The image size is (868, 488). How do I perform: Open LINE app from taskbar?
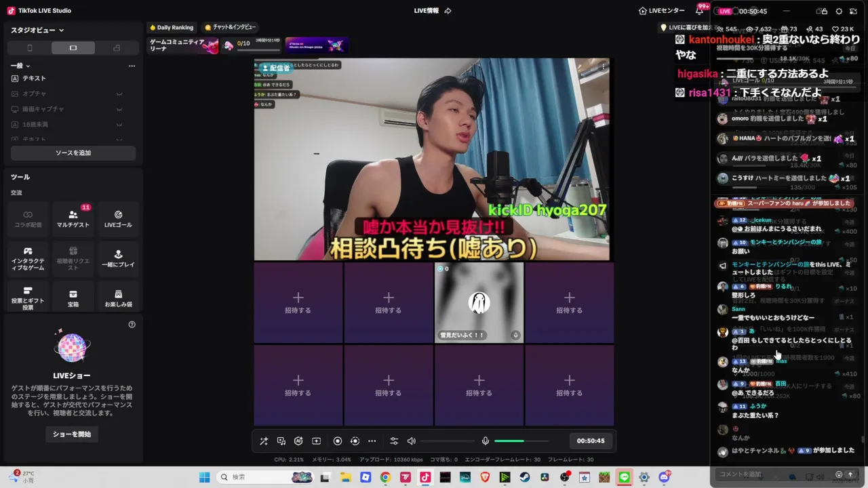(x=625, y=477)
